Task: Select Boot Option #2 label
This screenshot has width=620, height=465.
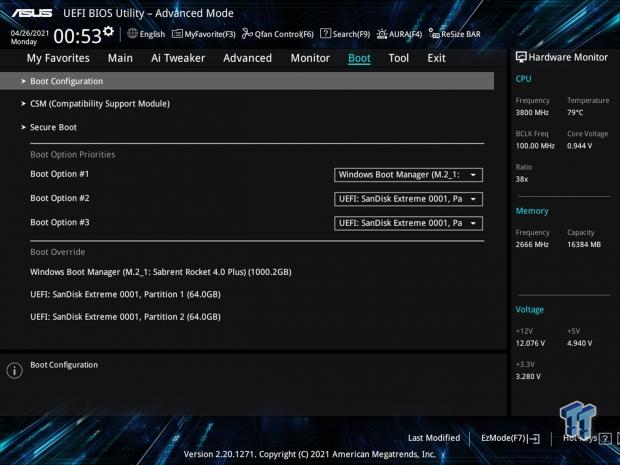Action: point(60,198)
